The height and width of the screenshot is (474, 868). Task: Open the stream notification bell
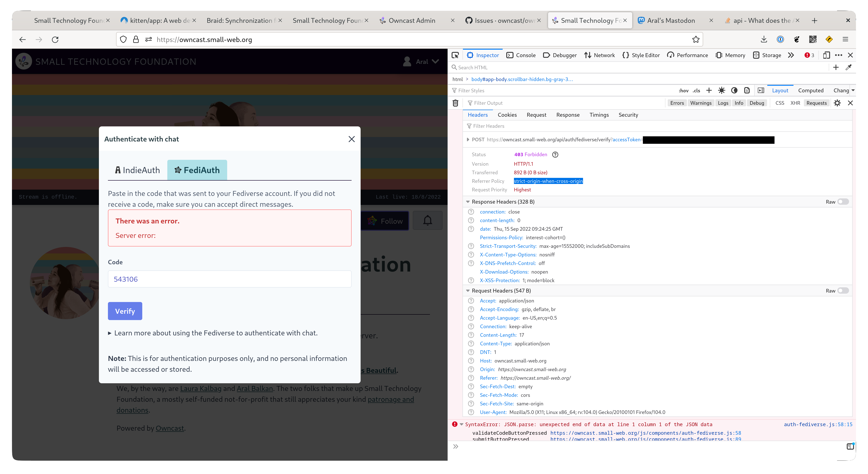coord(427,220)
